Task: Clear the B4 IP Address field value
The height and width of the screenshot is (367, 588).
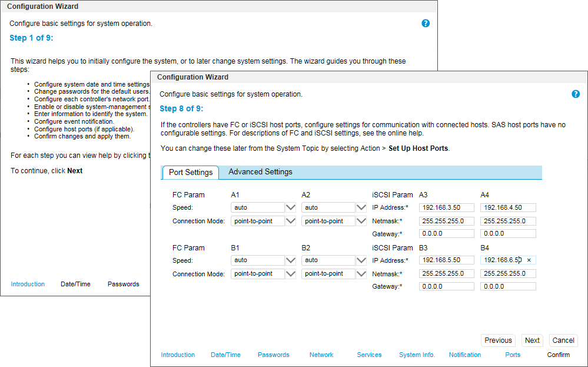Action: click(529, 260)
